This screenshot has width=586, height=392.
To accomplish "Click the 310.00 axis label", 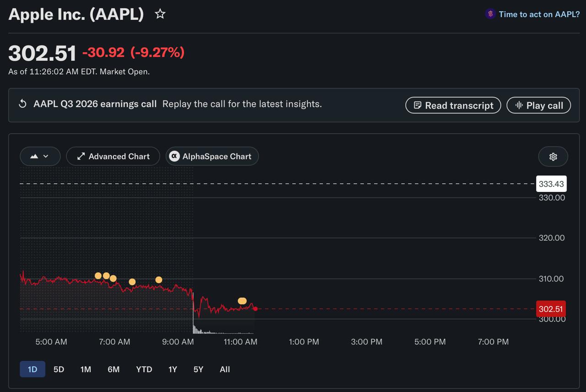I will 552,278.
